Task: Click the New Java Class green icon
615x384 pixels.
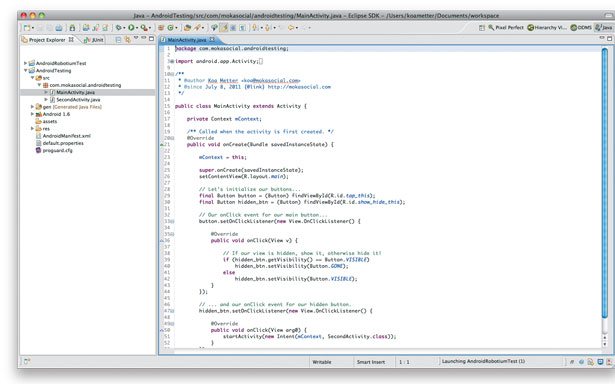Action: pos(171,28)
